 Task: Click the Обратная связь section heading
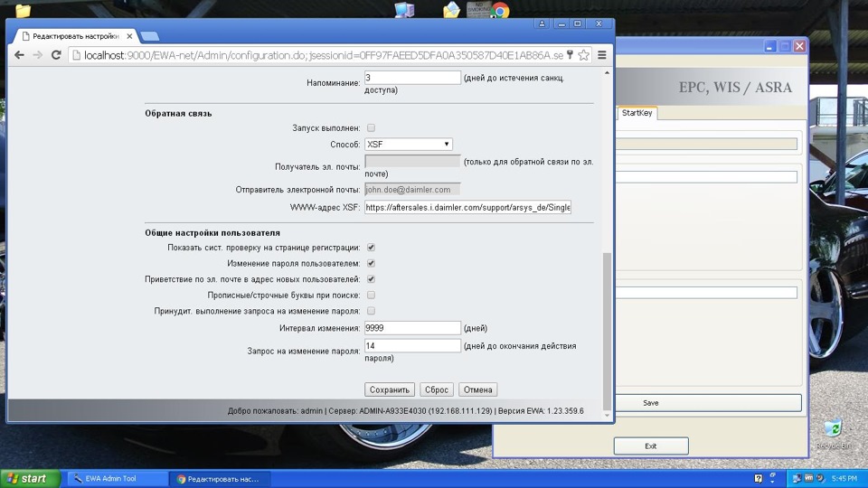click(178, 114)
